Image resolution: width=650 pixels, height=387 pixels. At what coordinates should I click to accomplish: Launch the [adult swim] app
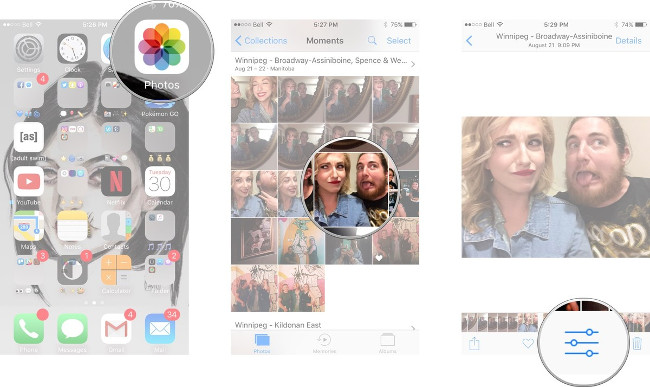(29, 137)
